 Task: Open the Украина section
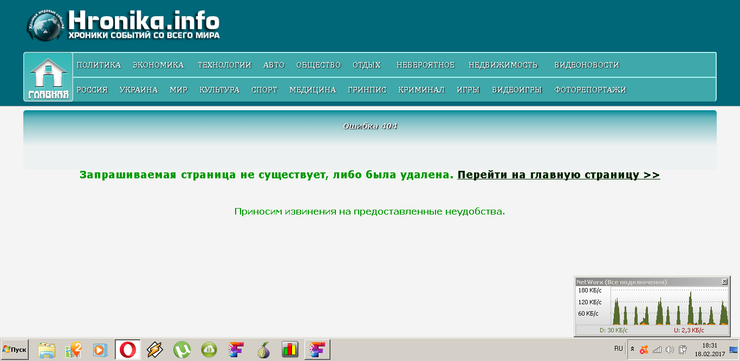pos(138,90)
